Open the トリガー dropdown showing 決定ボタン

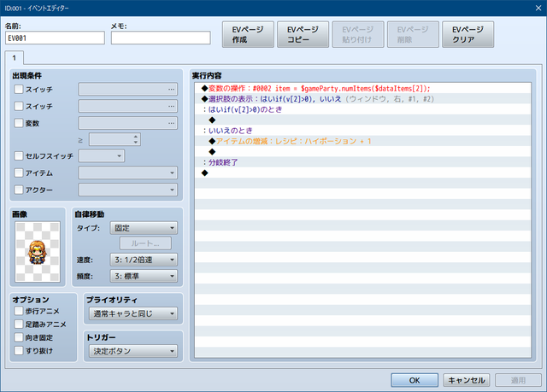133,351
